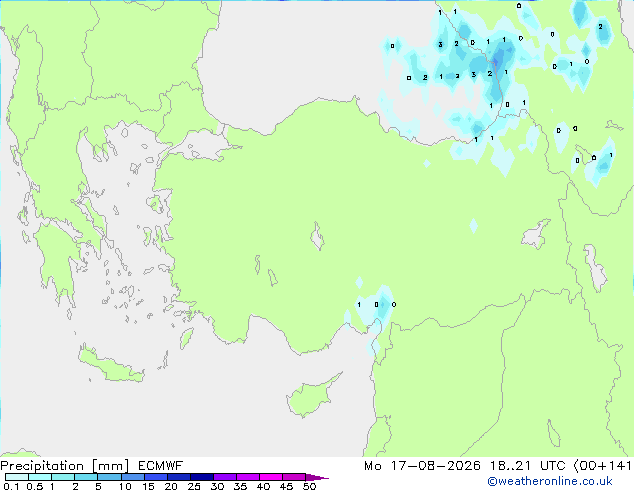Click the "50" legend scale label

tap(309, 486)
